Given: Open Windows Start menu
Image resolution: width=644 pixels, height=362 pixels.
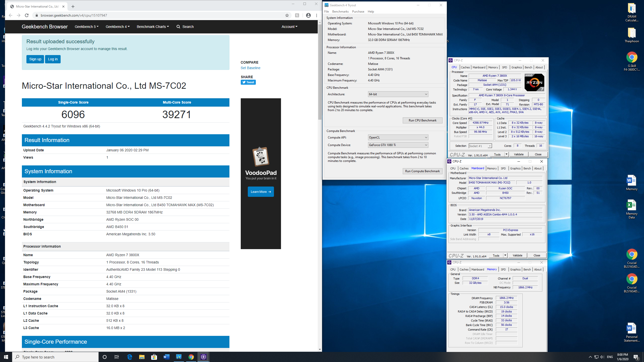Looking at the screenshot, I should tap(6, 357).
